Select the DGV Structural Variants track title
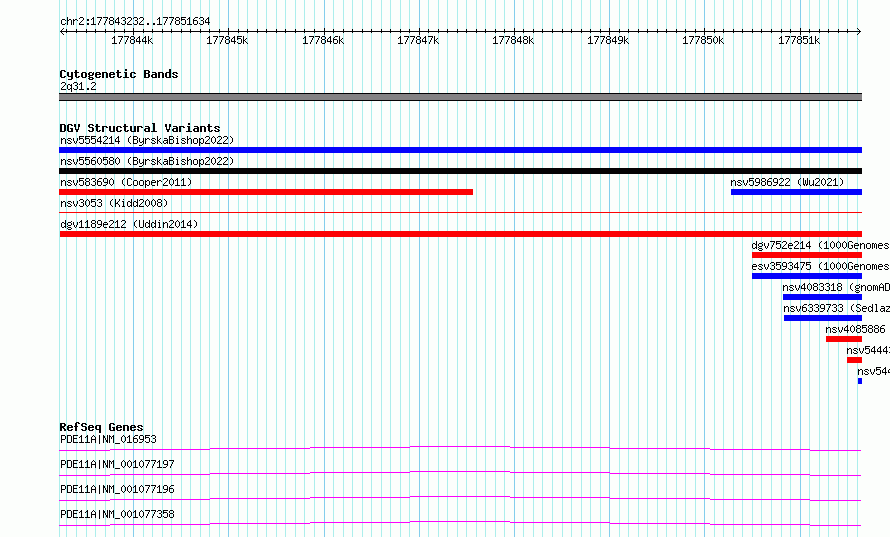Image resolution: width=890 pixels, height=537 pixels. (140, 128)
